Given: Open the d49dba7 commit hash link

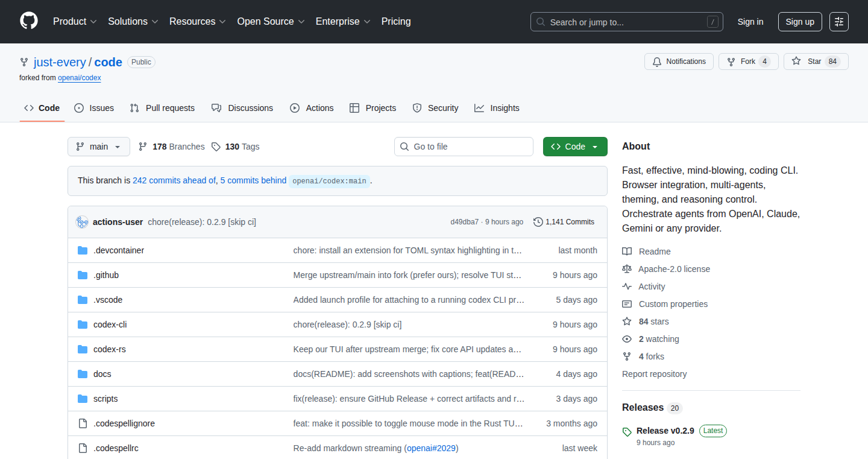Looking at the screenshot, I should (x=465, y=222).
